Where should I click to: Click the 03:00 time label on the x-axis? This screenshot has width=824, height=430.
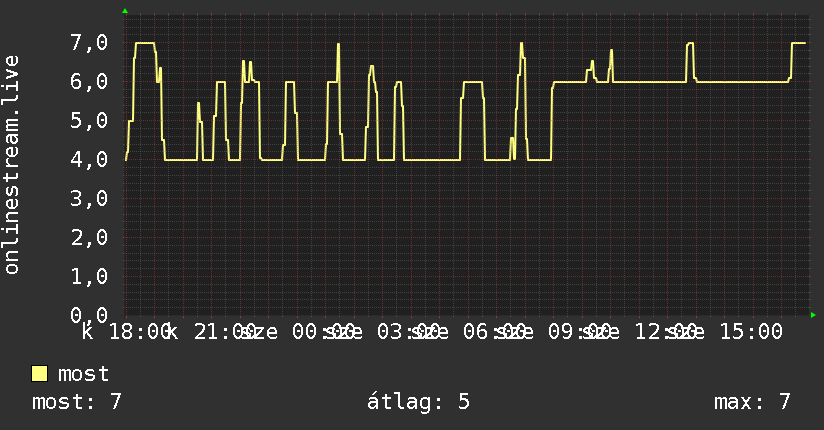(x=408, y=332)
